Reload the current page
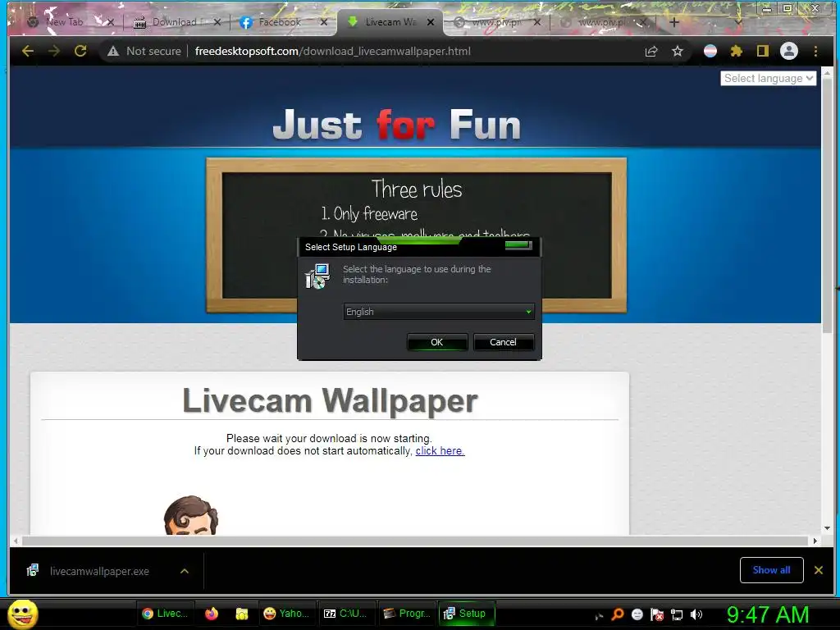The image size is (840, 630). click(x=80, y=51)
